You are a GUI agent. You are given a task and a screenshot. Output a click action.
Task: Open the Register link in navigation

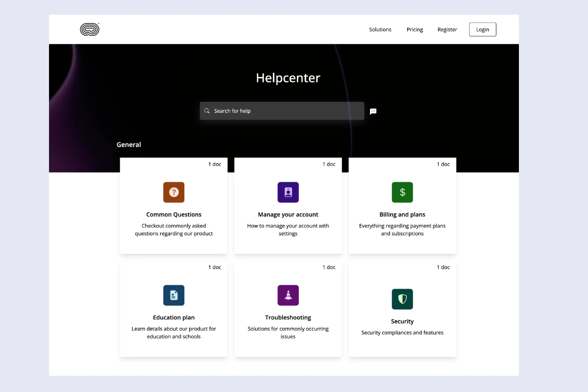[x=447, y=29]
